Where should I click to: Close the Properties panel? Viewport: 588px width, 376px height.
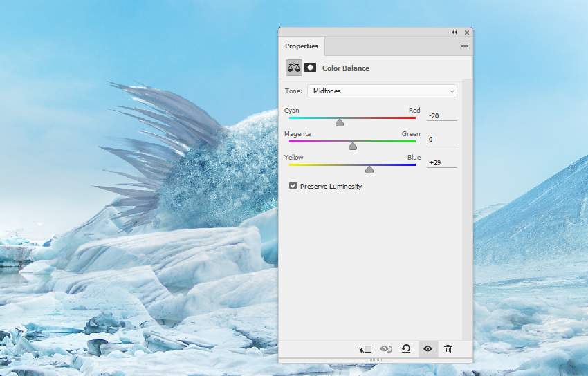pyautogui.click(x=467, y=32)
